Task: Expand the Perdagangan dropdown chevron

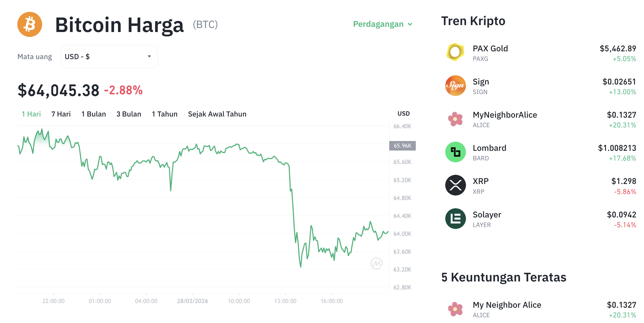Action: coord(410,25)
